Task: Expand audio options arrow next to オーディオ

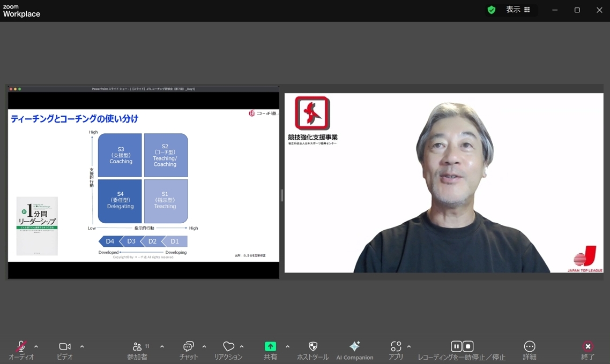Action: pos(36,346)
